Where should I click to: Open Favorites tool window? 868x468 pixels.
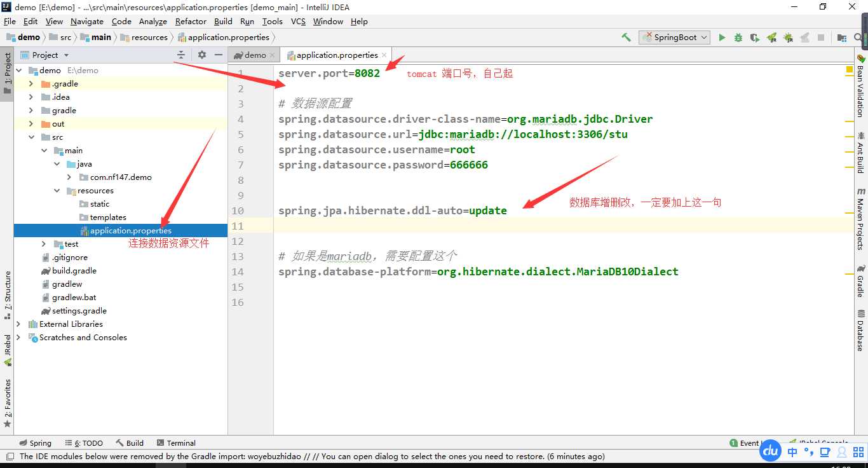click(8, 403)
